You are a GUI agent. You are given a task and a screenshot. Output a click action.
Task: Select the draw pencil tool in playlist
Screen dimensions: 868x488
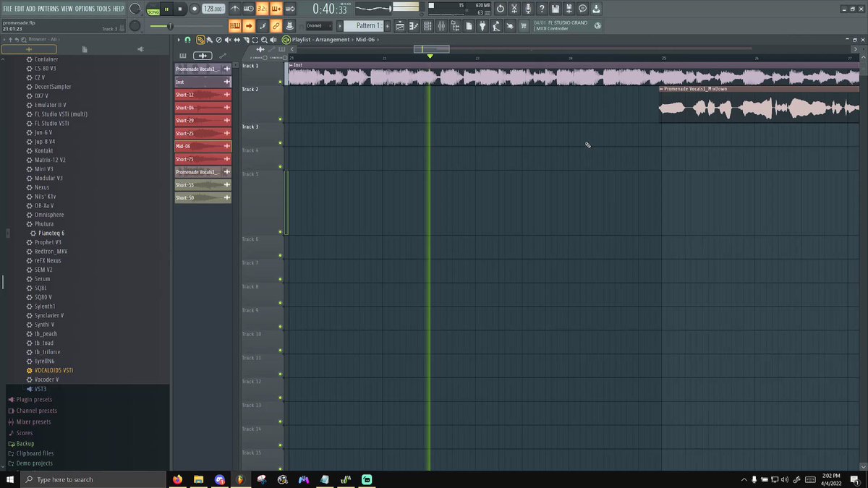tap(200, 40)
